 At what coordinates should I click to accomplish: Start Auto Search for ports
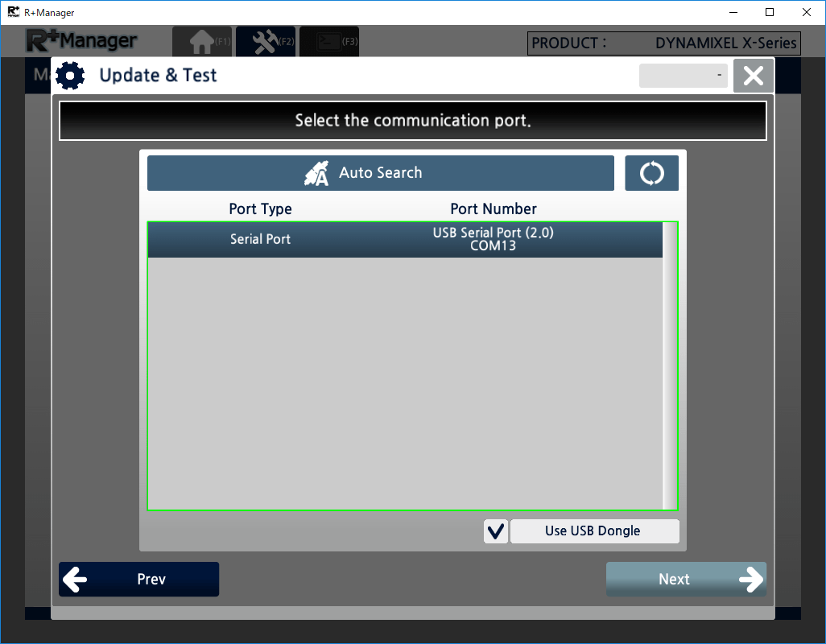pyautogui.click(x=380, y=173)
